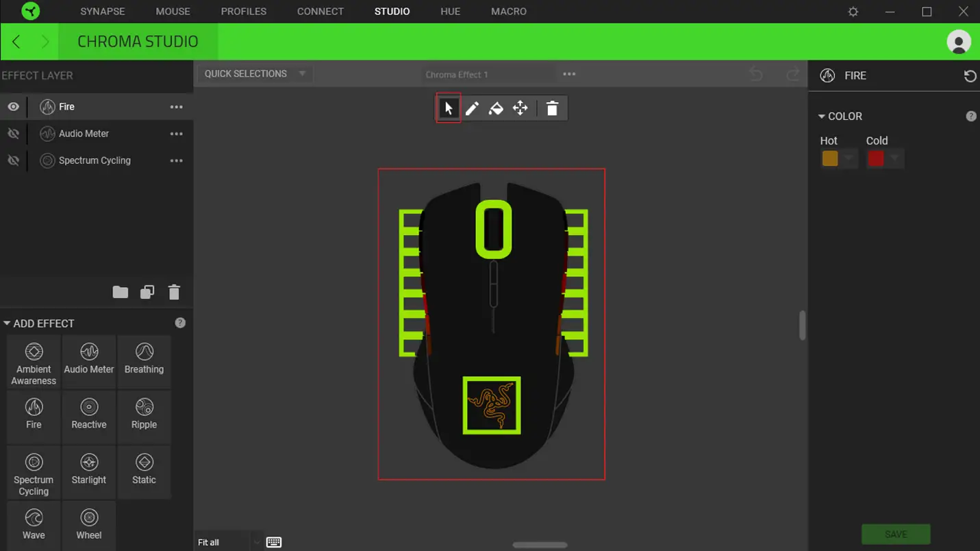Add a Starlight effect

click(88, 472)
